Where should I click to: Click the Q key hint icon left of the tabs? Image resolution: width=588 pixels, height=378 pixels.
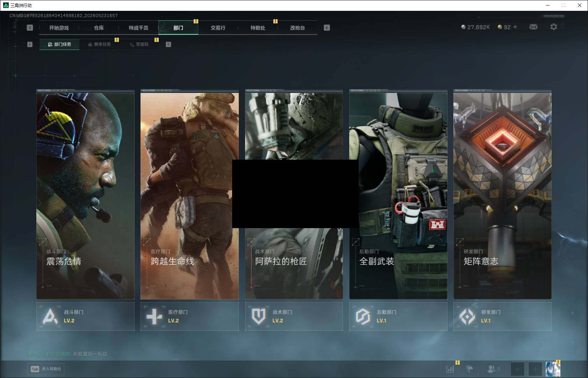(30, 28)
